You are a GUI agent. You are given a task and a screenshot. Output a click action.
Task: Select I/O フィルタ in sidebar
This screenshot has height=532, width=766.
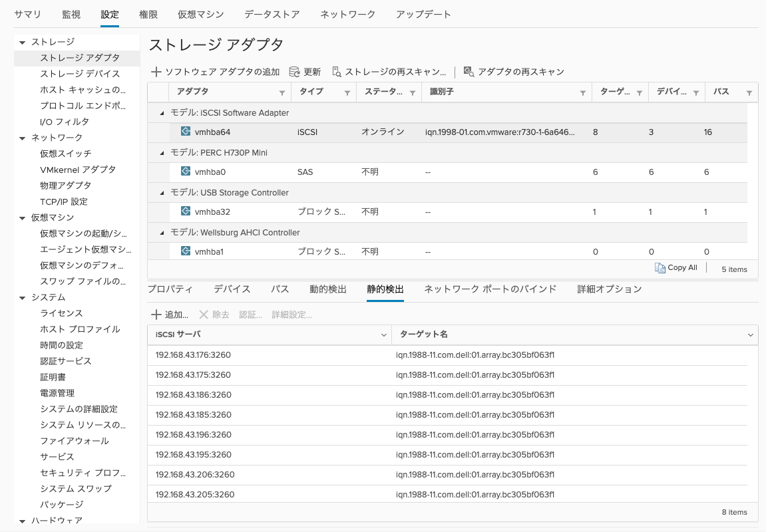[65, 122]
